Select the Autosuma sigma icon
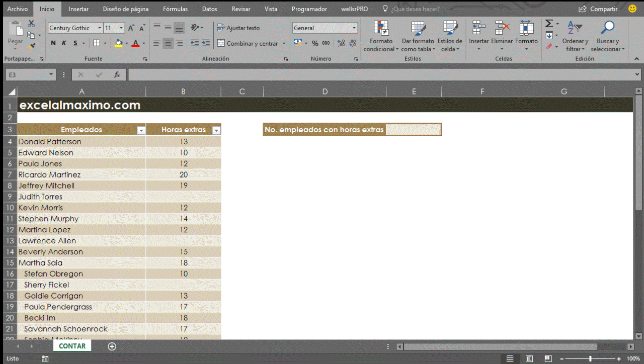The width and height of the screenshot is (644, 364). coord(548,23)
